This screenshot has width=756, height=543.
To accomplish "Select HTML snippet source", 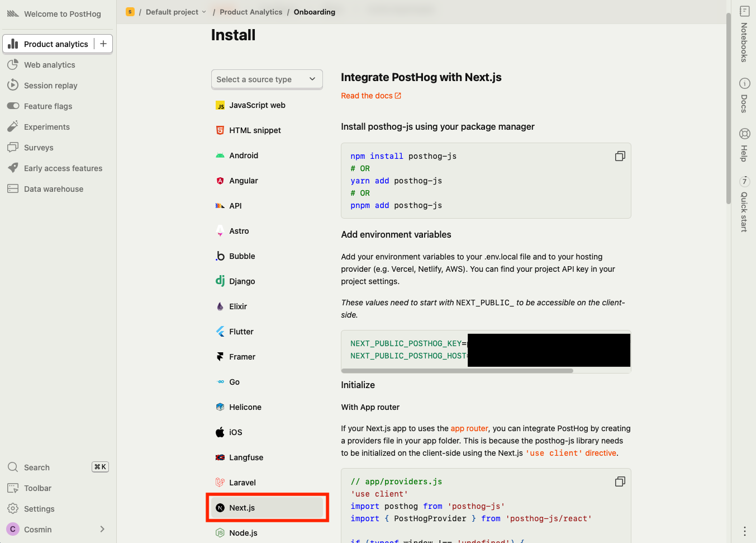I will coord(267,130).
